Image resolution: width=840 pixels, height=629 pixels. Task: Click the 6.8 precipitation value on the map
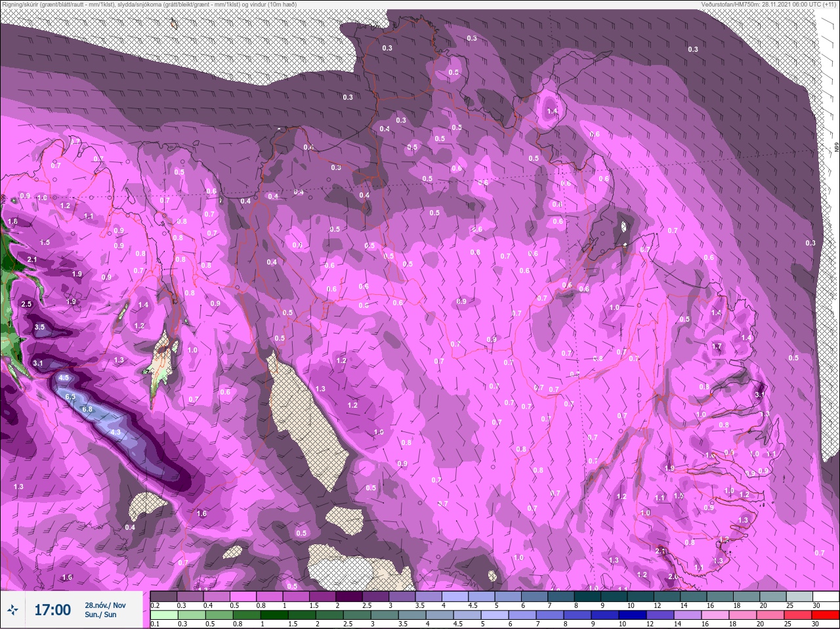[87, 409]
